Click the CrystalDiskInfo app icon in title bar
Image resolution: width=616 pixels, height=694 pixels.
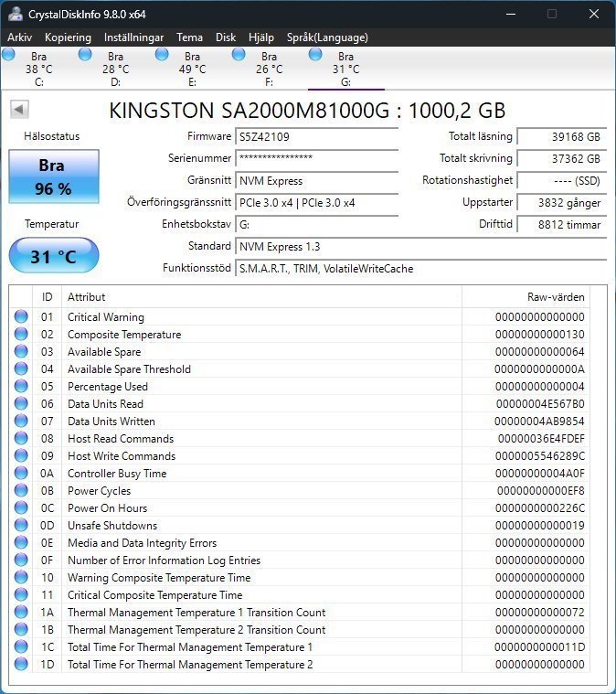[16, 14]
